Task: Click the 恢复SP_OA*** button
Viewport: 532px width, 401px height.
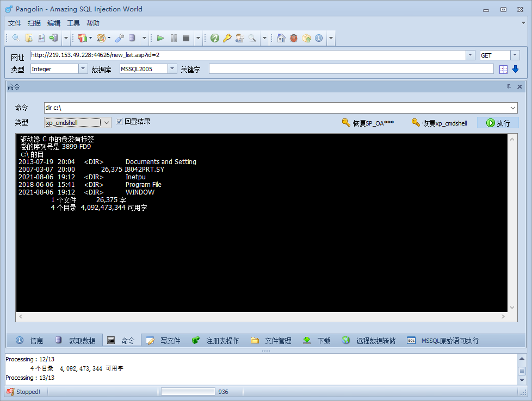Action: [368, 123]
